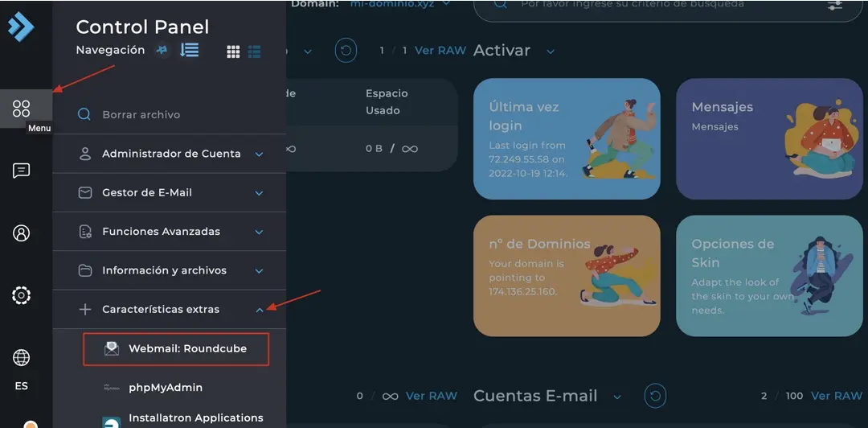This screenshot has width=868, height=428.
Task: Open the messages chat icon in sidebar
Action: (21, 171)
